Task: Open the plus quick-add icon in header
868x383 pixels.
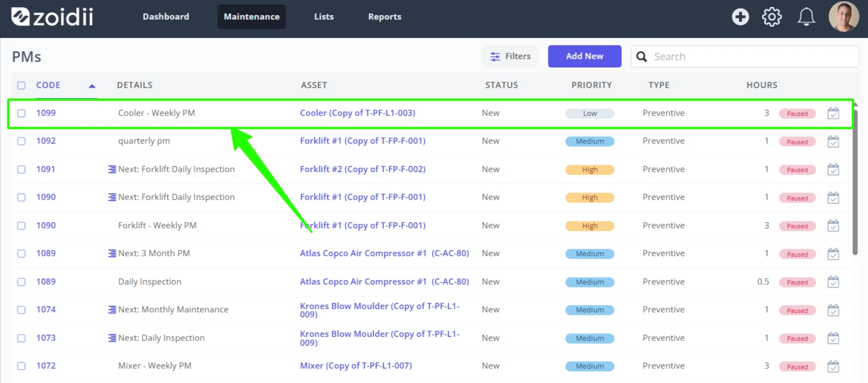Action: coord(740,17)
